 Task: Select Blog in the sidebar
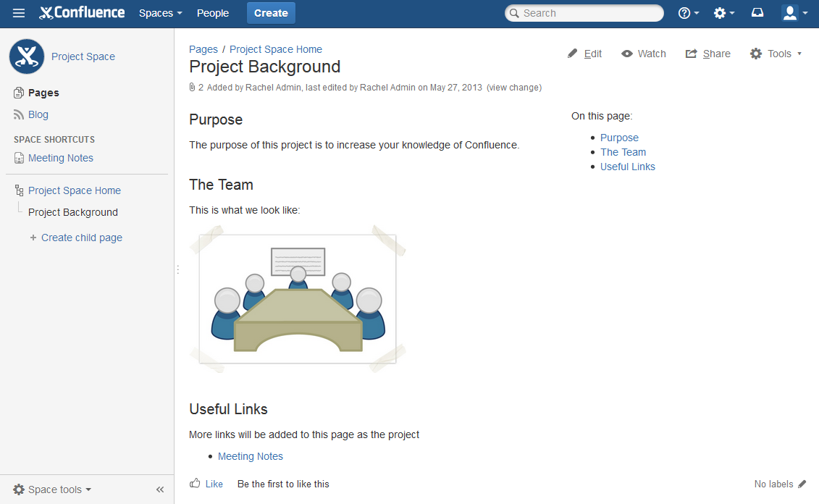(38, 114)
